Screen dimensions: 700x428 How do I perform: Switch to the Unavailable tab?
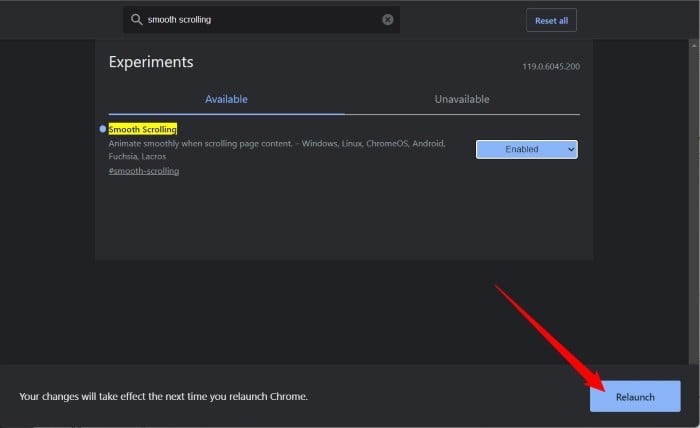(462, 99)
